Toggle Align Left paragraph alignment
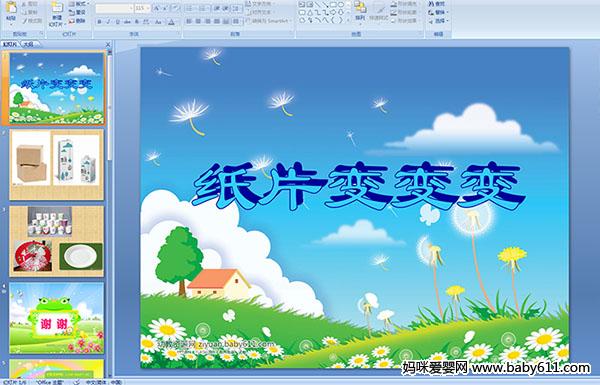 pos(189,21)
